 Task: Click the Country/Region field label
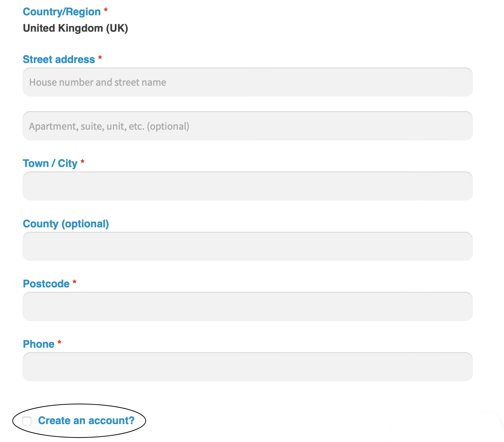tap(62, 12)
